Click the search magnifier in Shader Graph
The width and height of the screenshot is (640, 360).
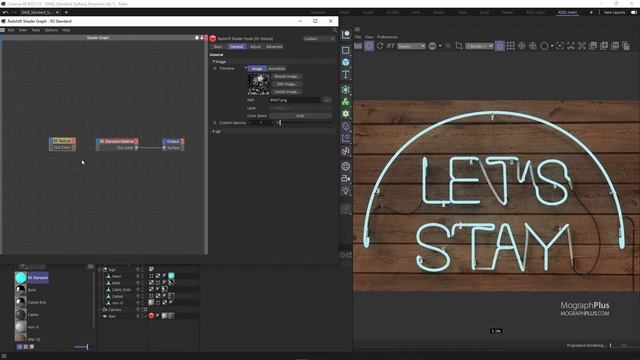[x=335, y=30]
